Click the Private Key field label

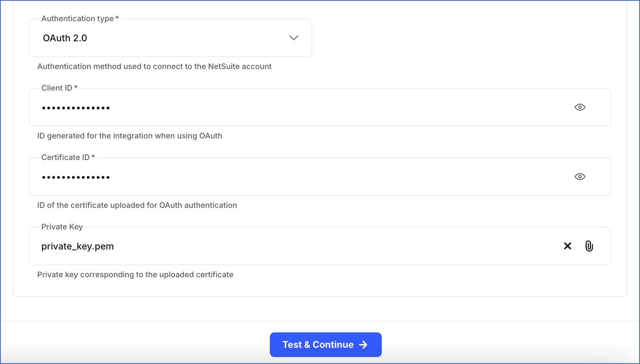click(62, 227)
